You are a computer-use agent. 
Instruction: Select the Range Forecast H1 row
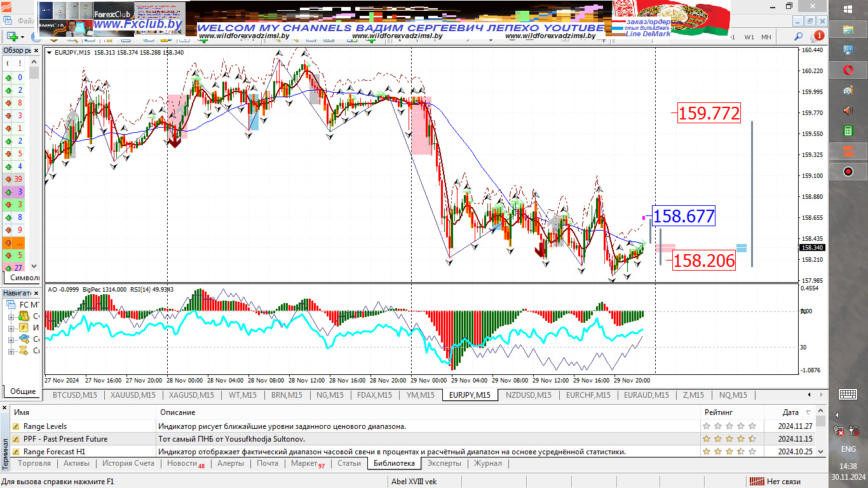[413, 452]
